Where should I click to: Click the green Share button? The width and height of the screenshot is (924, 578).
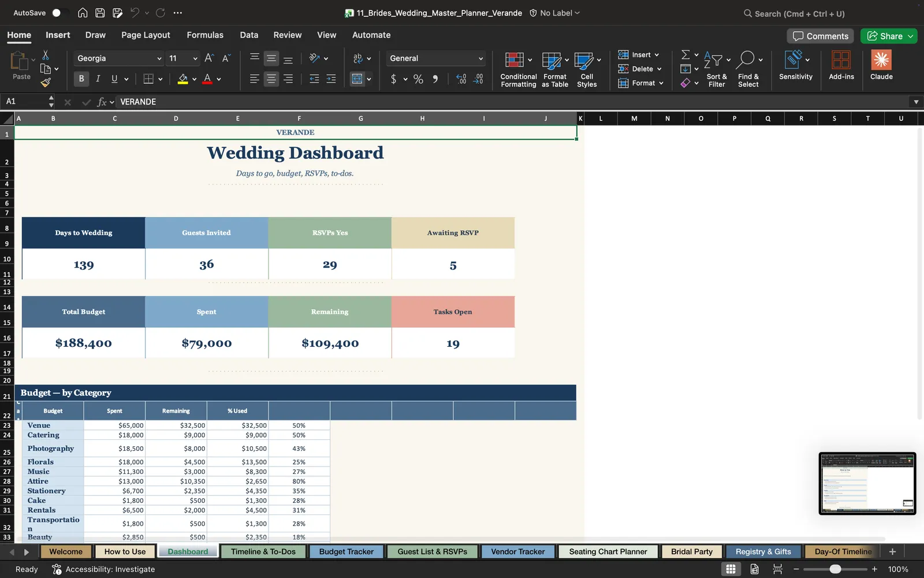point(889,36)
